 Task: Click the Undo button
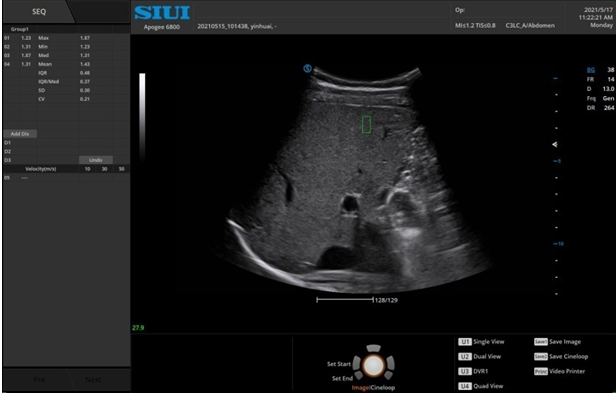[95, 160]
